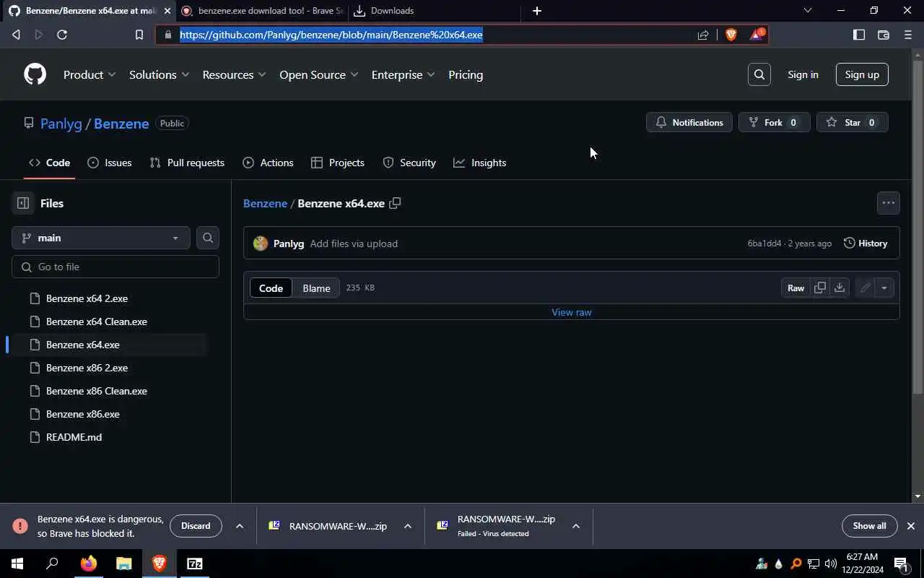Open the tab list chevron in title bar
The height and width of the screenshot is (578, 924).
pyautogui.click(x=807, y=11)
